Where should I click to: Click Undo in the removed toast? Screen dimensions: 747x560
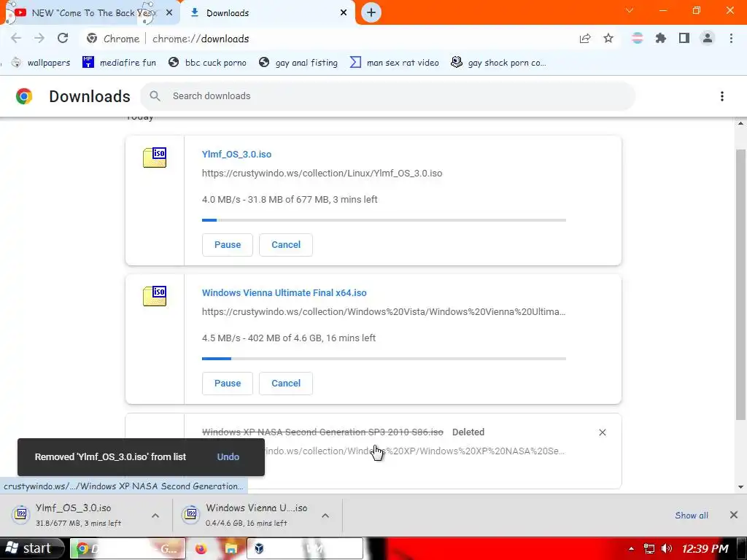pyautogui.click(x=228, y=456)
